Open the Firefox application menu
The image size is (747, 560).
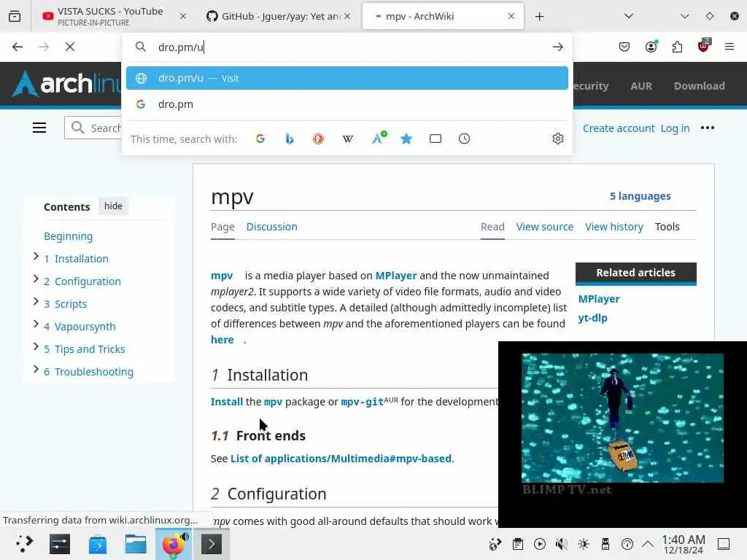point(729,47)
